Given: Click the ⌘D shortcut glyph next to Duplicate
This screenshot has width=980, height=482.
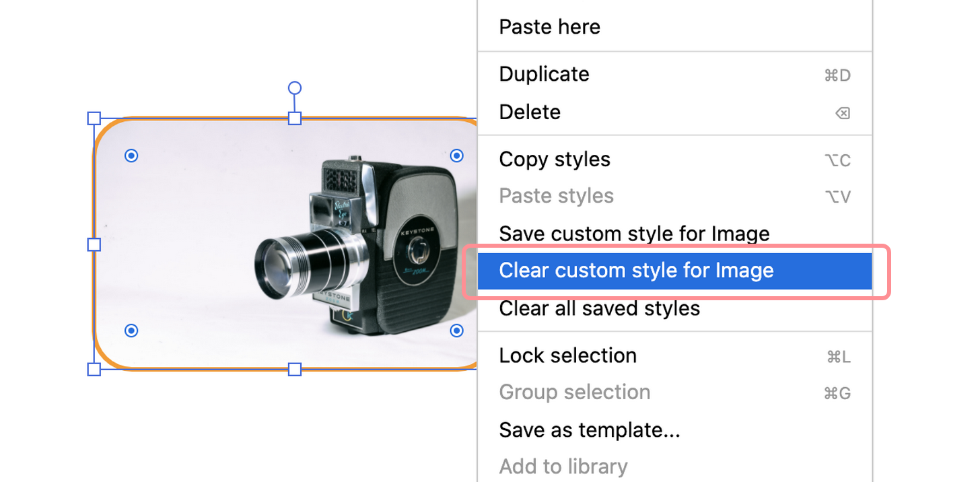Looking at the screenshot, I should pyautogui.click(x=837, y=75).
